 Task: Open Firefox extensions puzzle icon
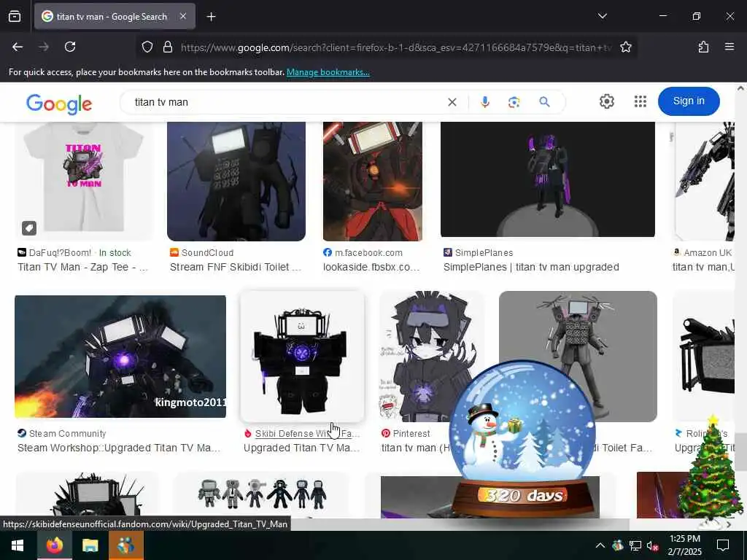pyautogui.click(x=703, y=47)
